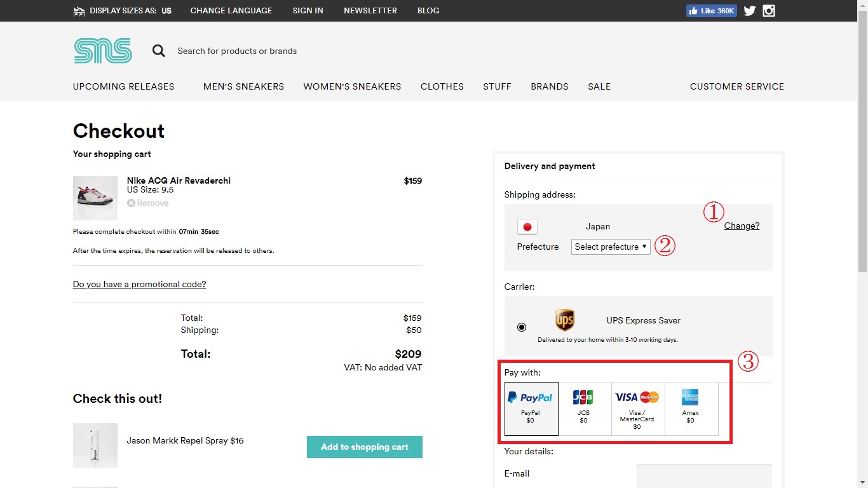Expand the promotional code link
This screenshot has width=868, height=488.
139,284
